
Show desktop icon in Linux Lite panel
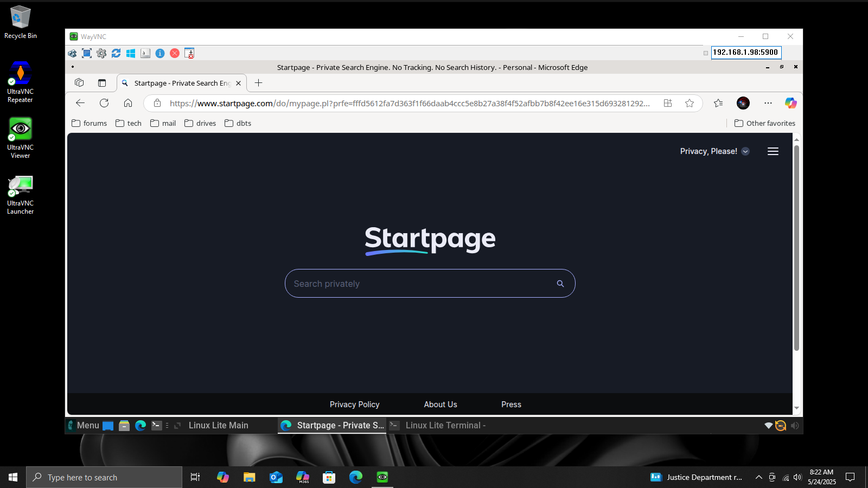[x=108, y=426]
